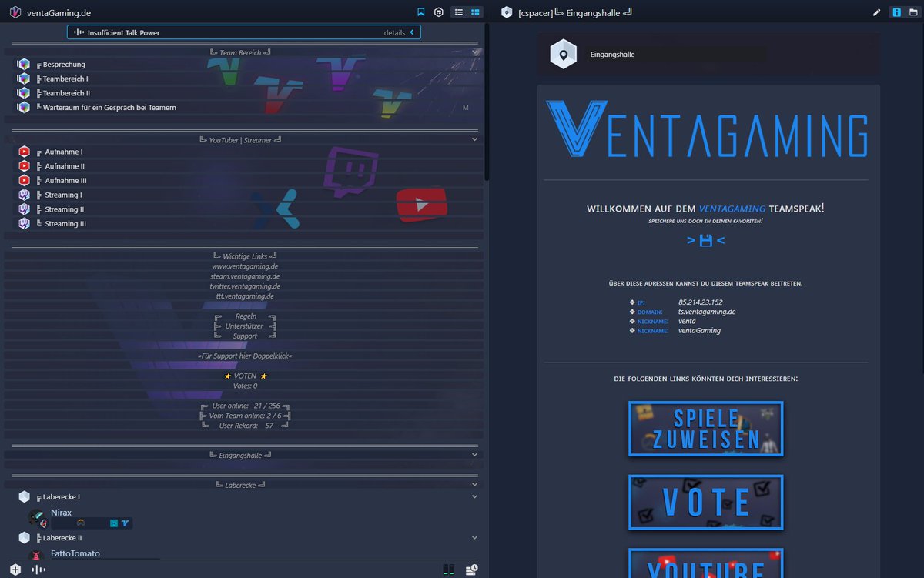Collapse the talk power notice chevron
Image resolution: width=924 pixels, height=578 pixels.
[412, 32]
